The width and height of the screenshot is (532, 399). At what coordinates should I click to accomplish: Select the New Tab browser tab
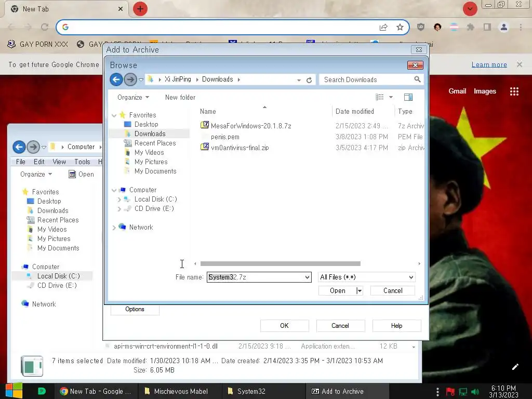(66, 9)
